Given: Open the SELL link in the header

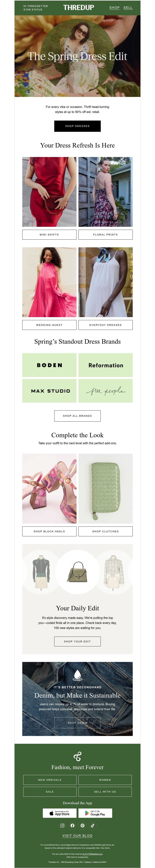Looking at the screenshot, I should click(128, 7).
